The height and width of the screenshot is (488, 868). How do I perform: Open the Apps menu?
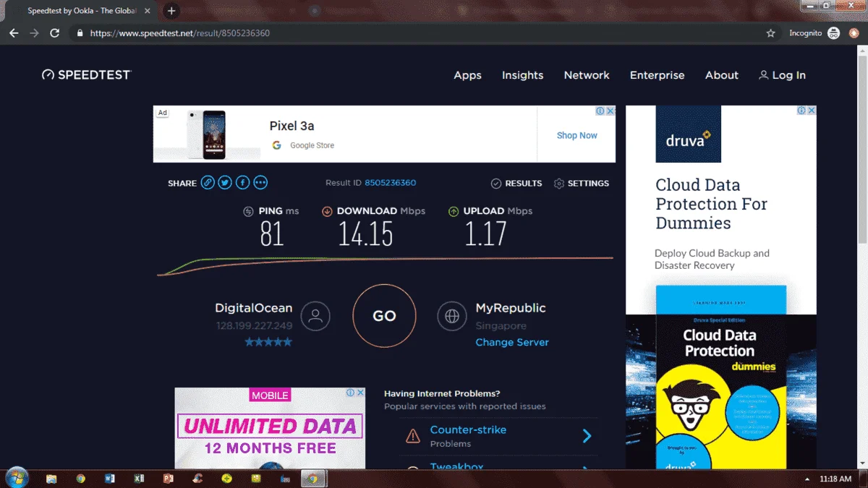[x=467, y=75]
